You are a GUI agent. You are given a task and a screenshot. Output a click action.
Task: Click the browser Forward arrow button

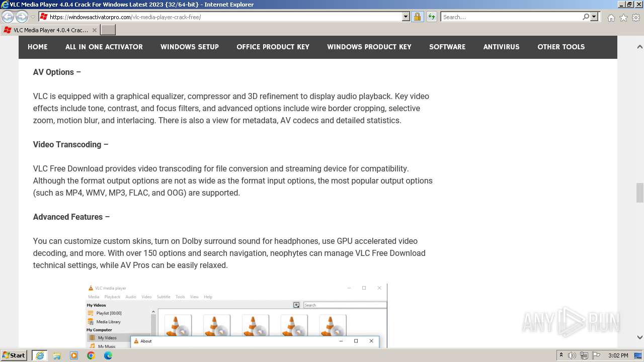pos(22,17)
